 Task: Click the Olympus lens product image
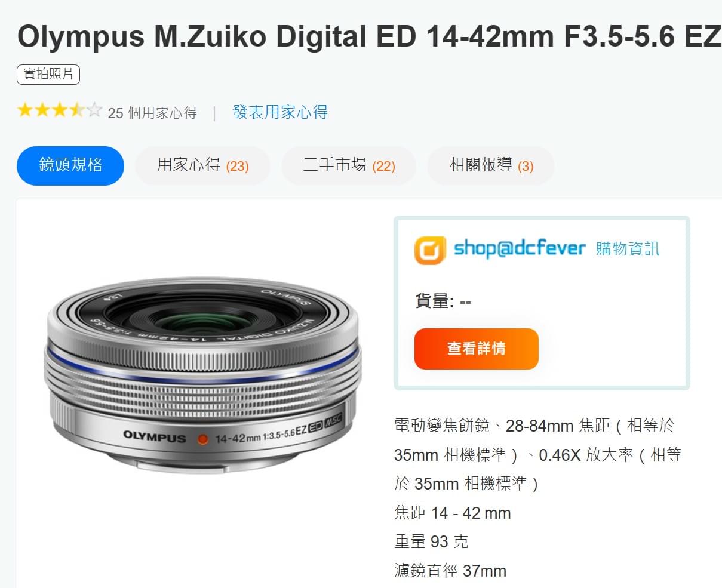(x=202, y=375)
